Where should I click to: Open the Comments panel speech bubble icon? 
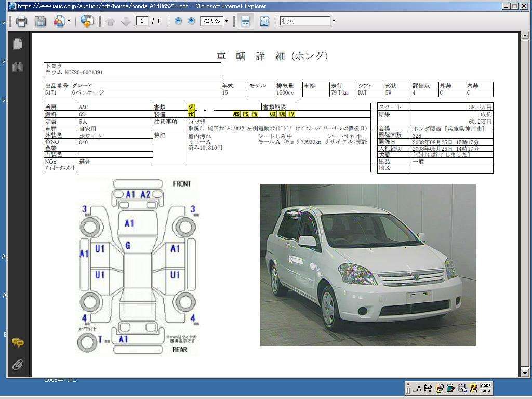[18, 343]
